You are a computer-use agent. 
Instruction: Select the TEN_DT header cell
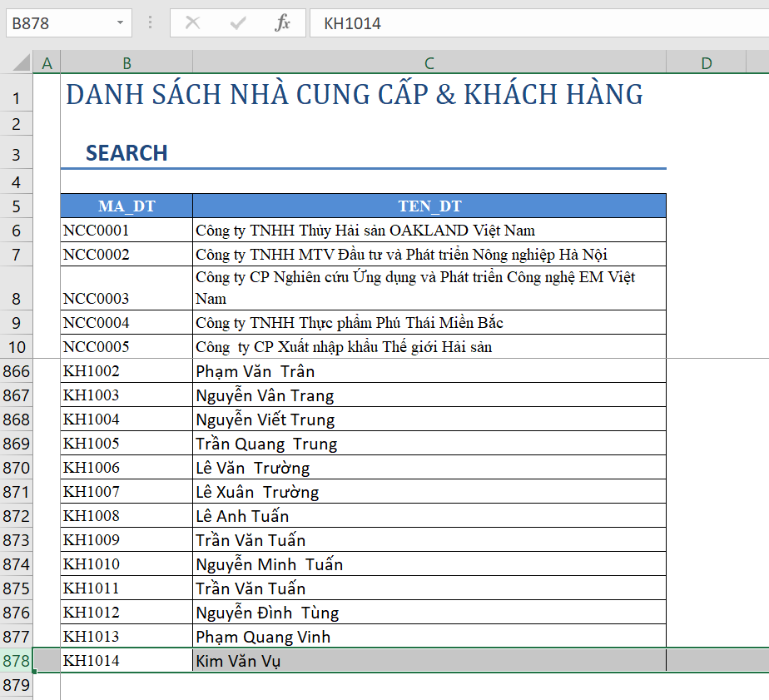(429, 205)
